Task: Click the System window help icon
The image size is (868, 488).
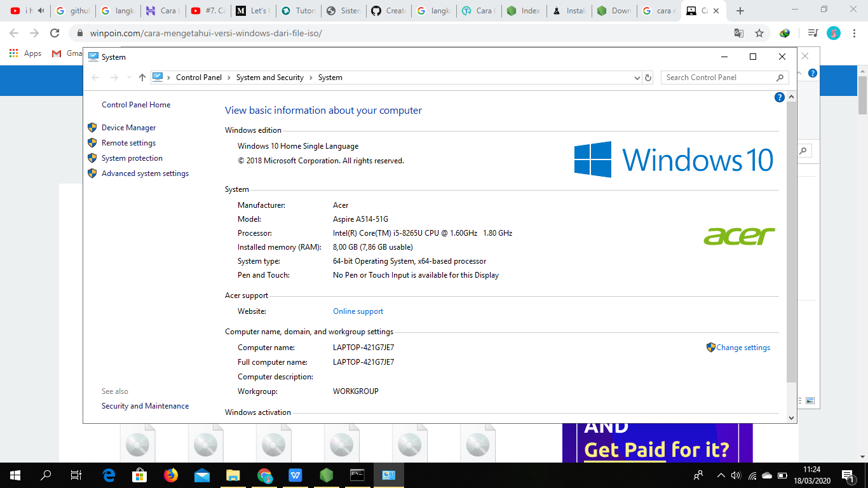Action: click(x=780, y=97)
